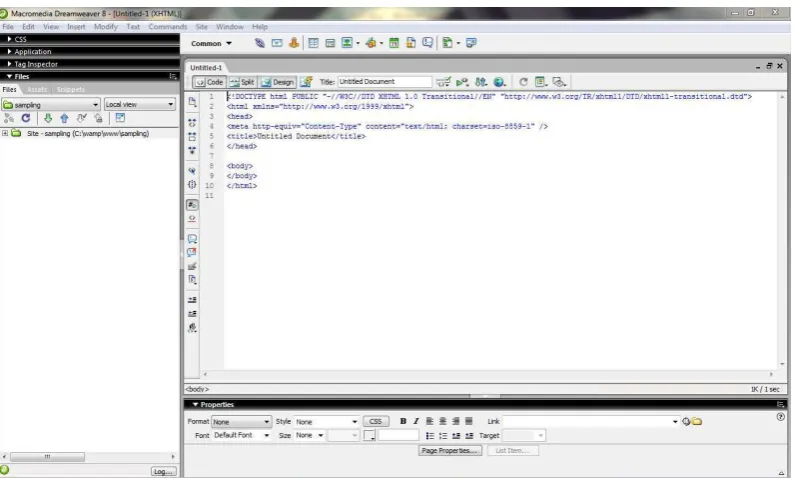Toggle Bold in Properties panel
Image resolution: width=795 pixels, height=478 pixels.
point(403,421)
